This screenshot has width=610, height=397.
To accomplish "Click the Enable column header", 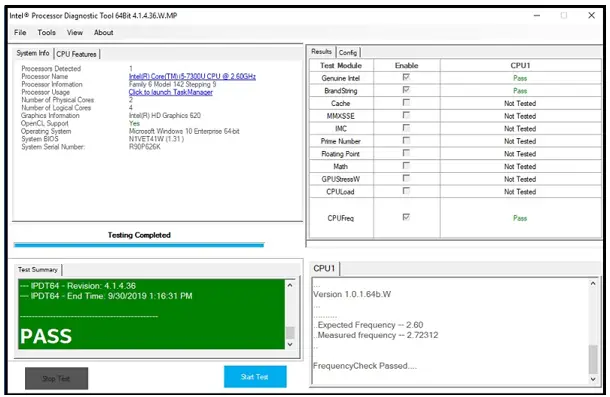I will pos(407,65).
